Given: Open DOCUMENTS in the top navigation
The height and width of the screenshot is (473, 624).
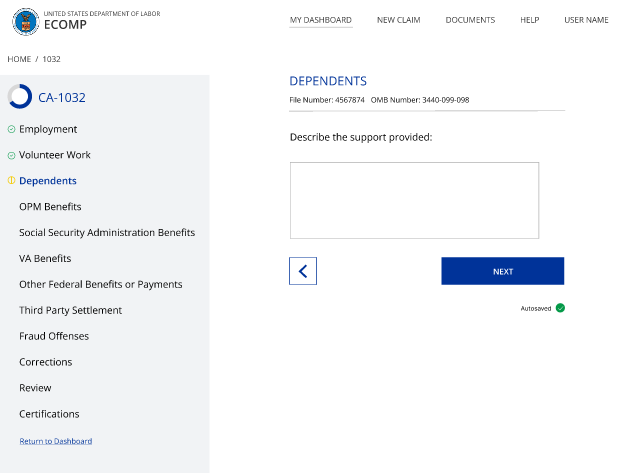Looking at the screenshot, I should (x=470, y=20).
